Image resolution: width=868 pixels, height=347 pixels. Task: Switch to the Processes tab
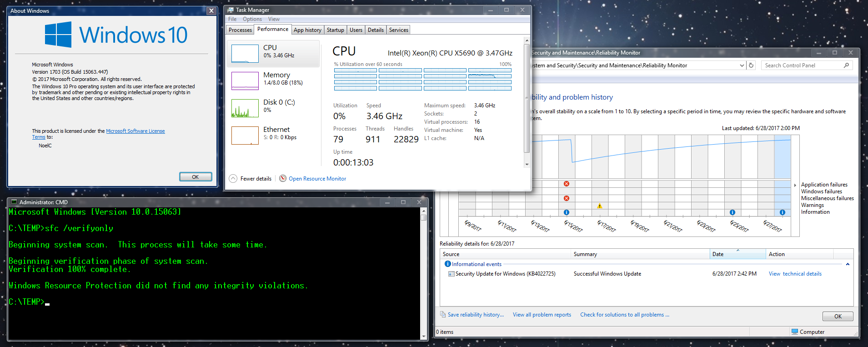(x=240, y=30)
